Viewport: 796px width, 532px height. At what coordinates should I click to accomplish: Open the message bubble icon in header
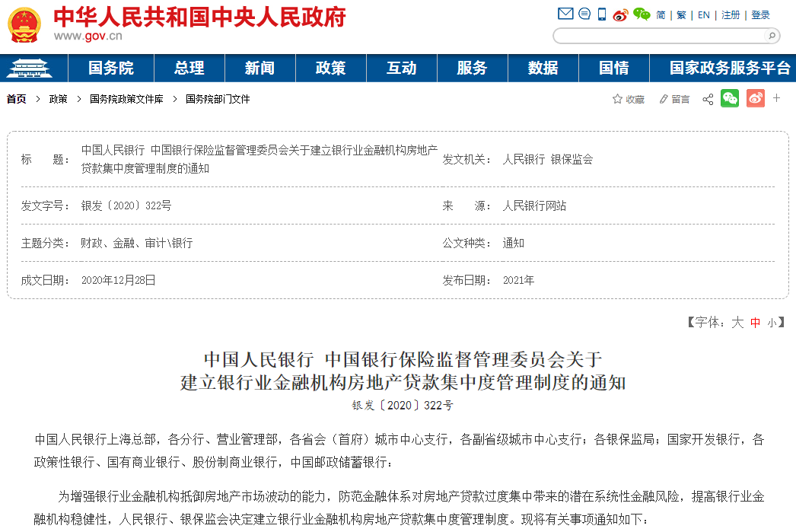point(584,14)
